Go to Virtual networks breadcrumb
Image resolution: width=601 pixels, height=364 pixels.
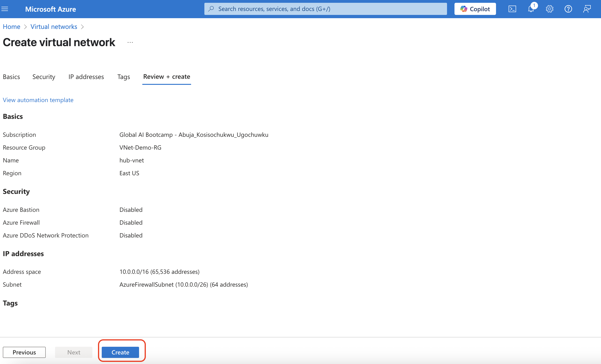(x=54, y=27)
